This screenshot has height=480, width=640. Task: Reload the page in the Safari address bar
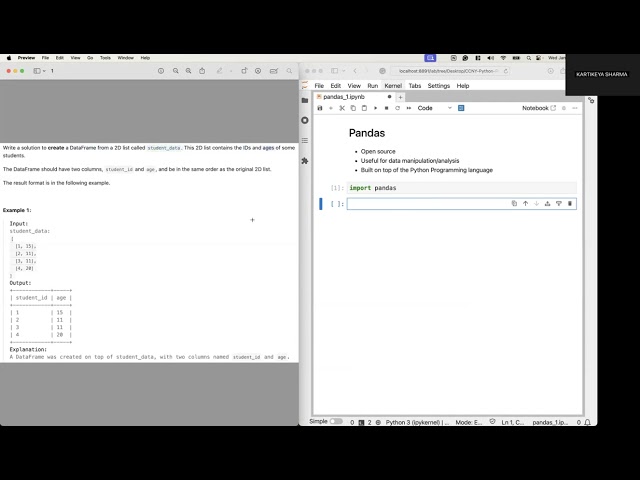tap(506, 71)
